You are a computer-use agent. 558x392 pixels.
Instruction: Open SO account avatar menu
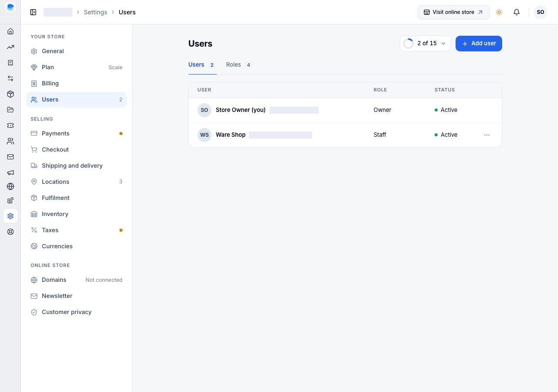tap(541, 12)
